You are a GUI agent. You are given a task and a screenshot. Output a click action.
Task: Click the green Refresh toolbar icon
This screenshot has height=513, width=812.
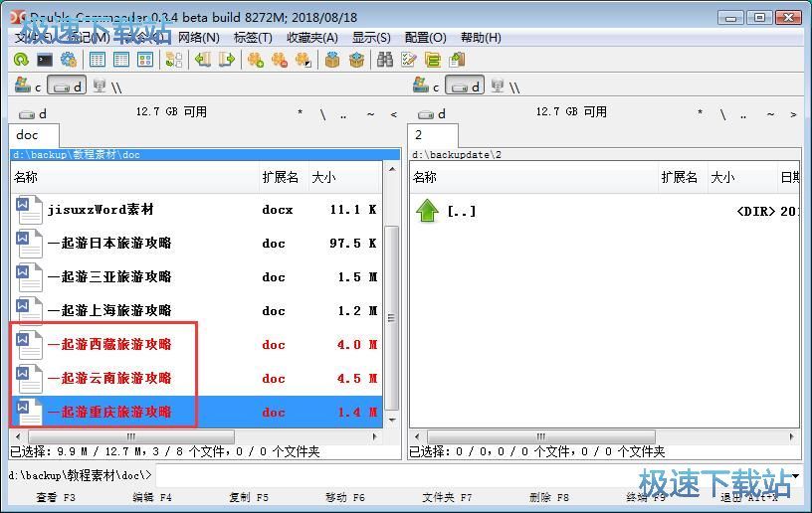click(x=21, y=60)
